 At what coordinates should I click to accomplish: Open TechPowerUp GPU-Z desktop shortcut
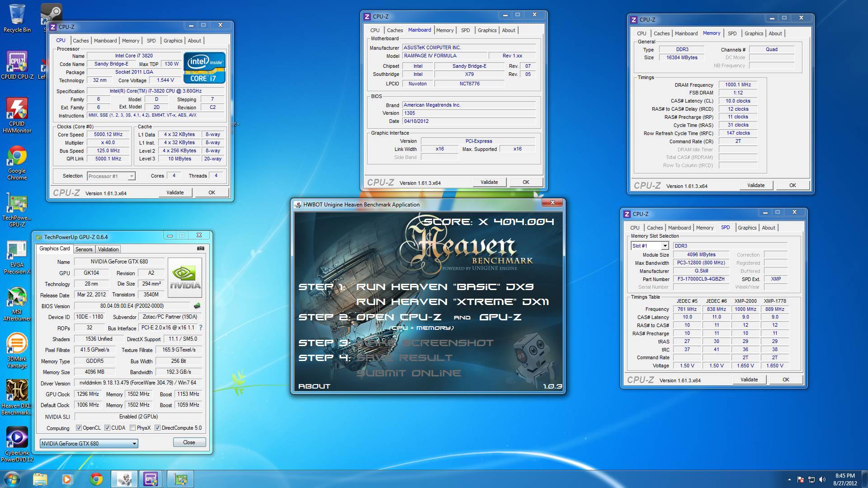[17, 210]
